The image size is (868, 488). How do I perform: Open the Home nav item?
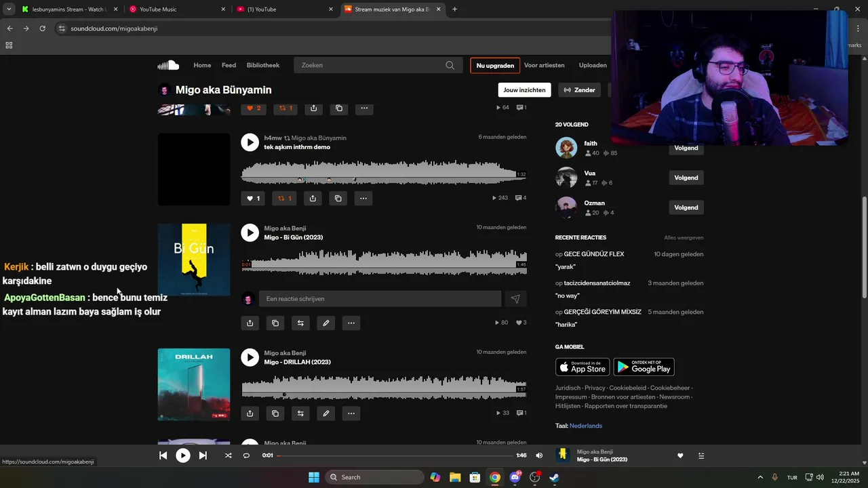(x=202, y=65)
